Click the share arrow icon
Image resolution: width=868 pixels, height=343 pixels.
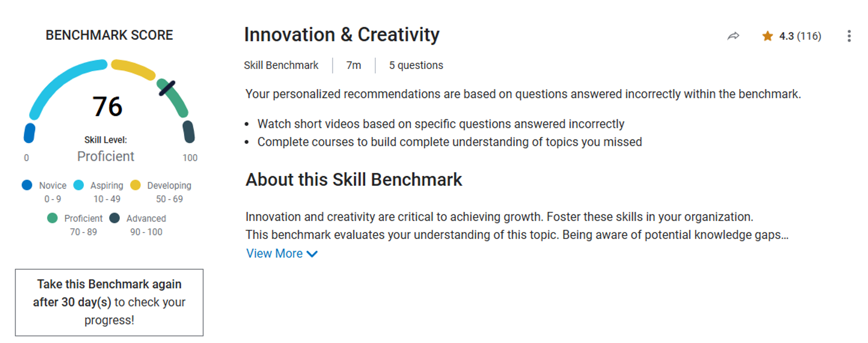pyautogui.click(x=733, y=36)
